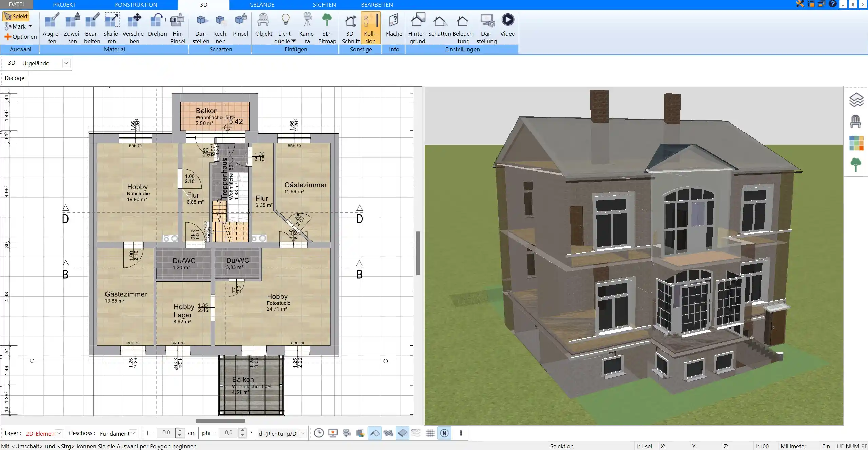Image resolution: width=868 pixels, height=450 pixels.
Task: Open the DATEI menu
Action: (x=16, y=4)
